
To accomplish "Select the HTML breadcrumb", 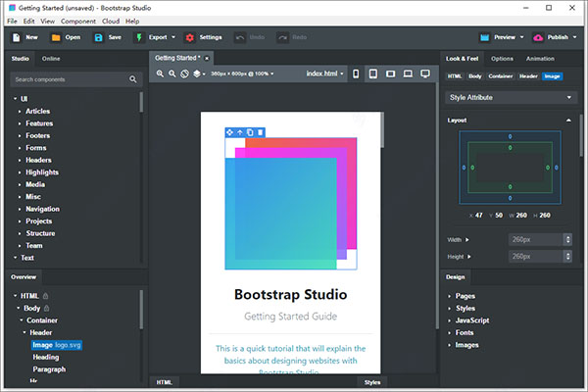I will pos(455,76).
